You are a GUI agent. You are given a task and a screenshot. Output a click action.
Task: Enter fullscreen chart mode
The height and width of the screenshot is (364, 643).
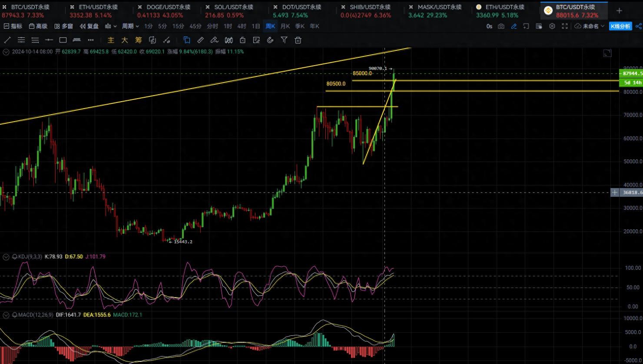click(565, 26)
